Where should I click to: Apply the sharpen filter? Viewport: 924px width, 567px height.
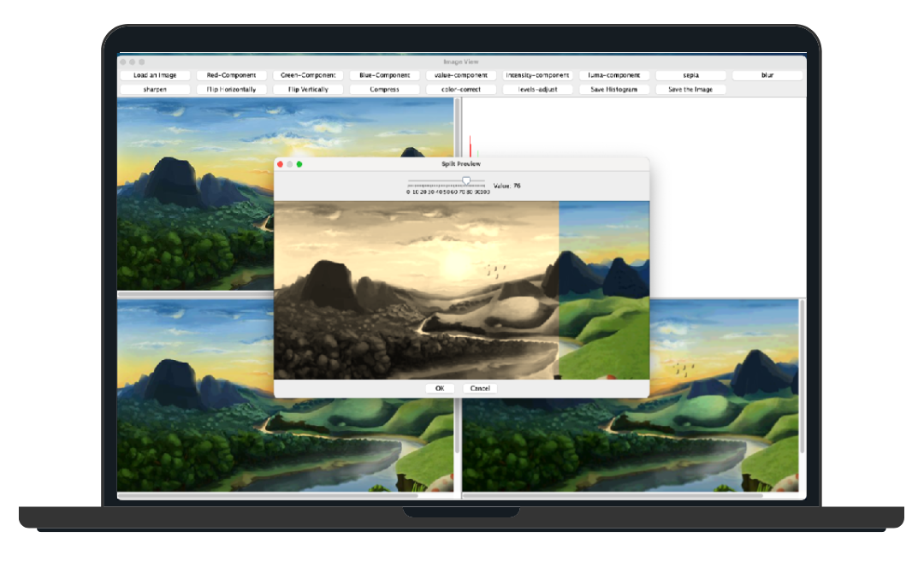pos(155,89)
